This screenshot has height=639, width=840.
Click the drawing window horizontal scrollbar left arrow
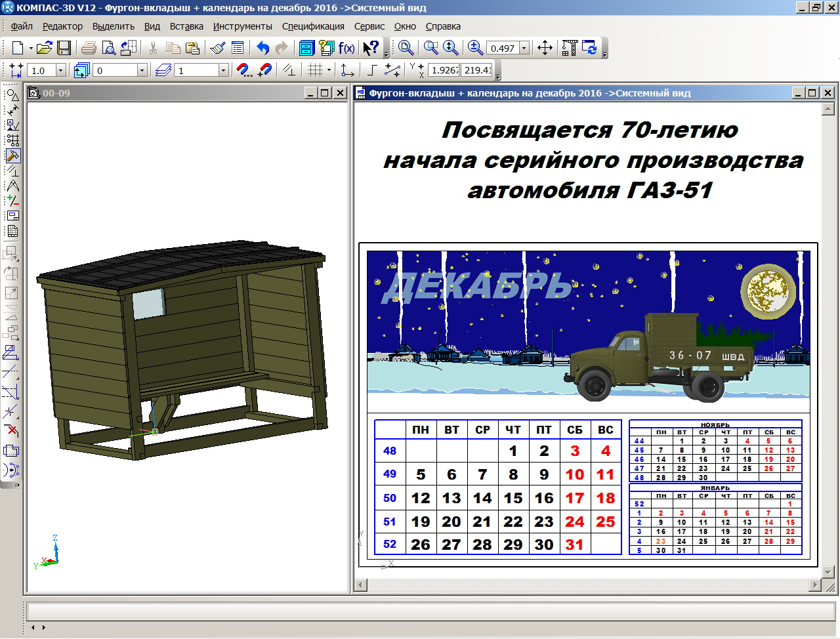coord(360,585)
